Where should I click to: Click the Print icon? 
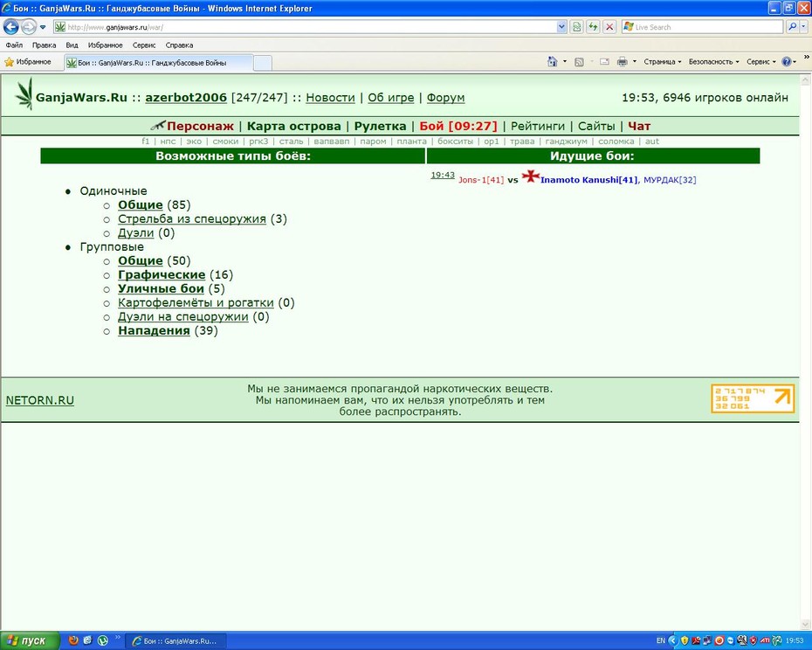(x=622, y=62)
